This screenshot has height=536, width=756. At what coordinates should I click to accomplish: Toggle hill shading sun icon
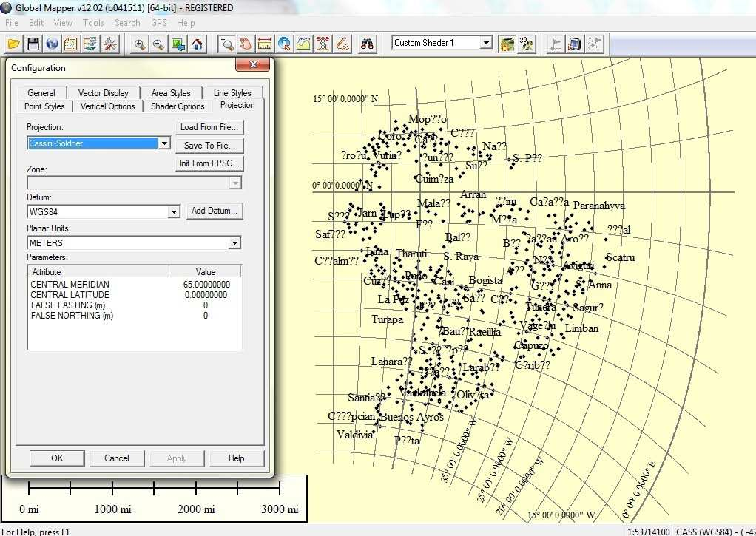[x=507, y=44]
